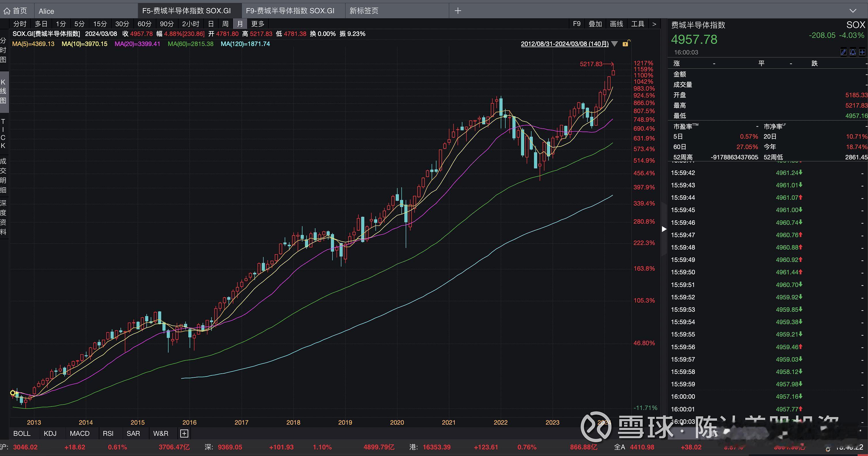Select 15分 timeframe
868x456 pixels.
coord(100,24)
